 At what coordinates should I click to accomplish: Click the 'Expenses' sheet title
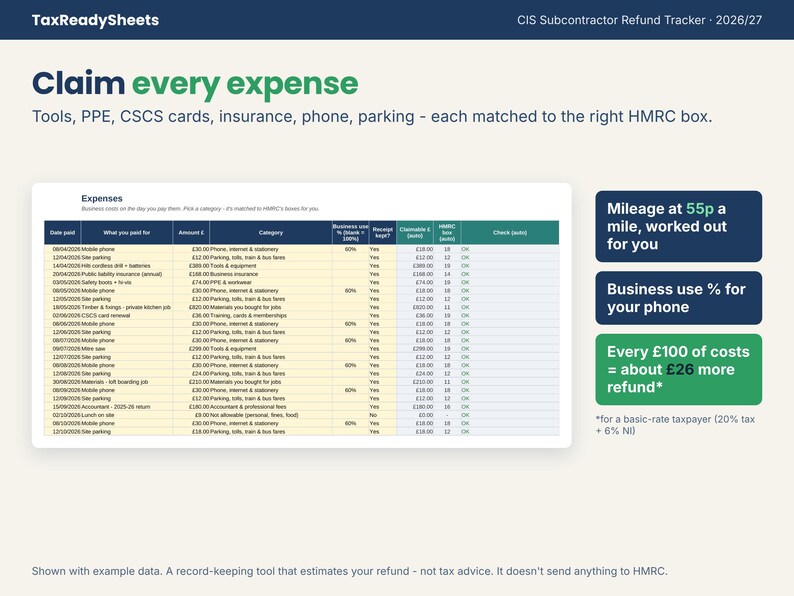point(102,198)
